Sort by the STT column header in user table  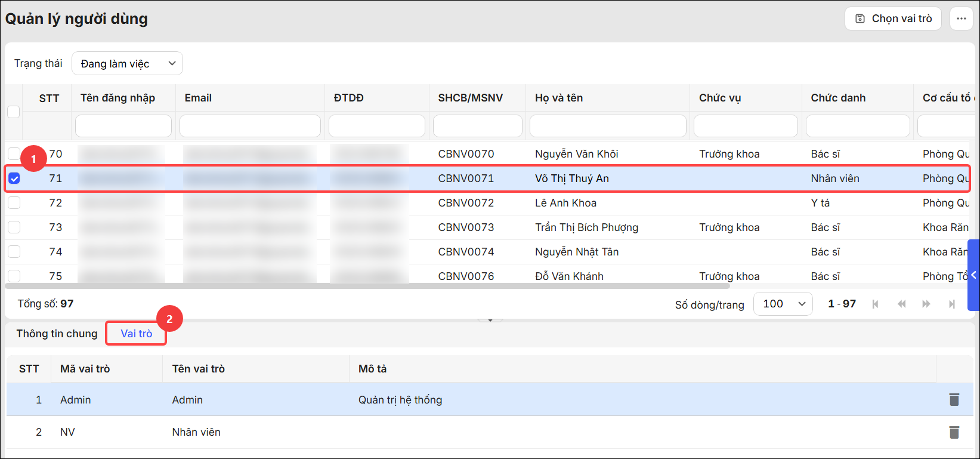[x=49, y=98]
